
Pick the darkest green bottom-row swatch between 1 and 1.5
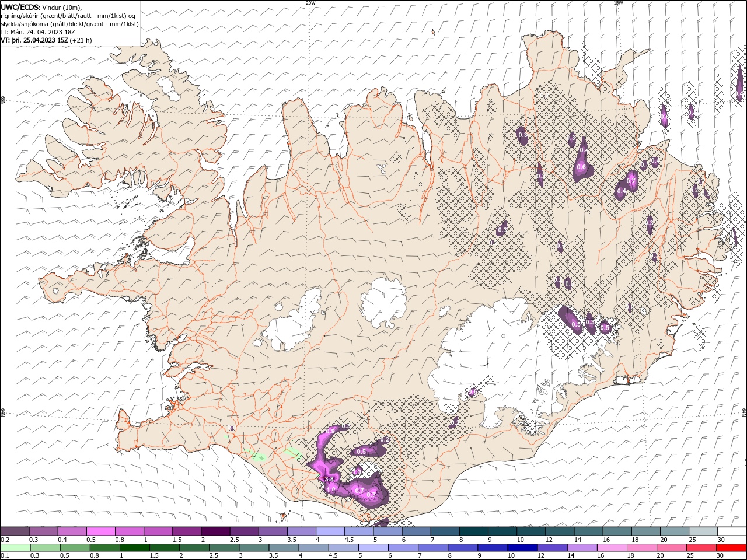134,548
